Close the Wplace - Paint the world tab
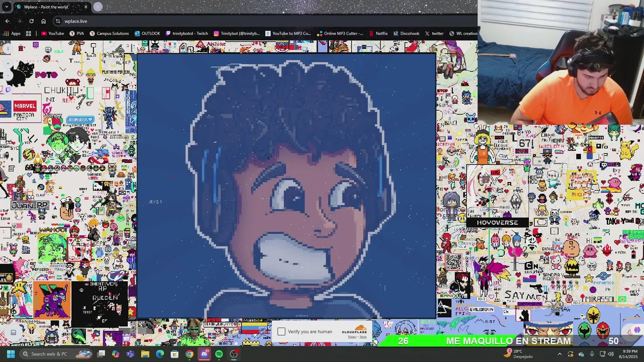This screenshot has width=644, height=362. (x=86, y=7)
